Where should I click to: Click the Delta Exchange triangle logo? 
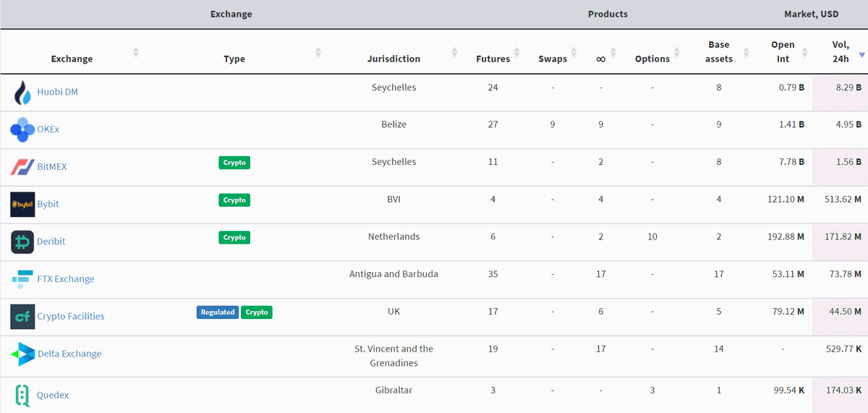[22, 354]
